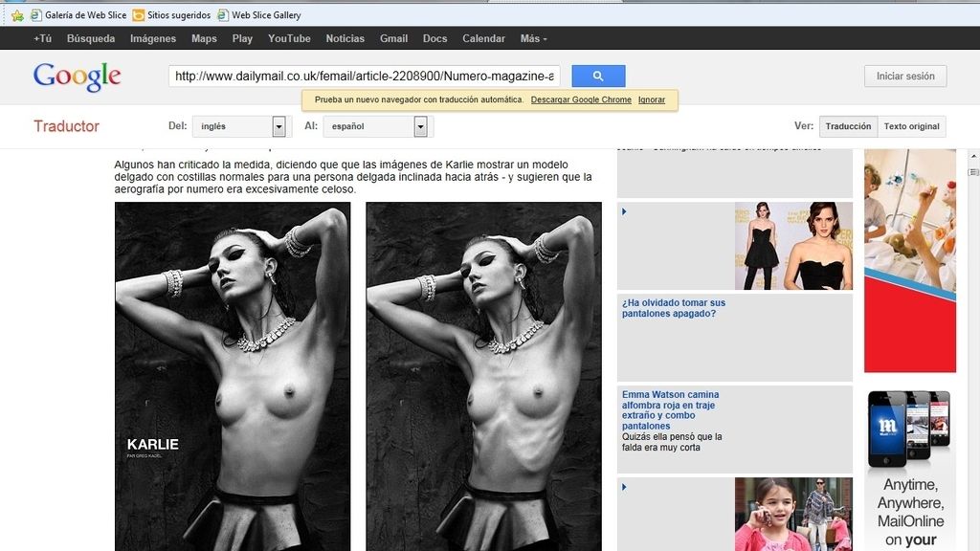Open Docs in the Google bar

(434, 38)
